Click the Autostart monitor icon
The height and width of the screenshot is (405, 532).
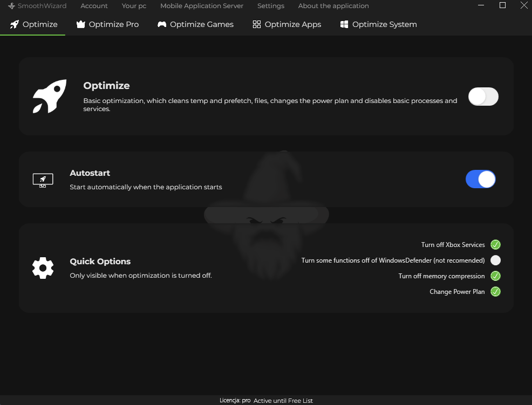coord(43,181)
